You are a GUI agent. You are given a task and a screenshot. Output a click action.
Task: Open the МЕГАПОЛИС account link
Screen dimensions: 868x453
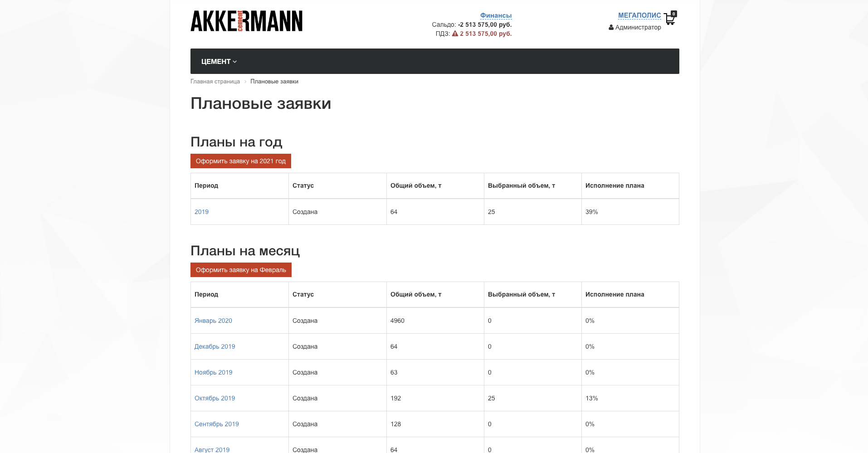639,15
